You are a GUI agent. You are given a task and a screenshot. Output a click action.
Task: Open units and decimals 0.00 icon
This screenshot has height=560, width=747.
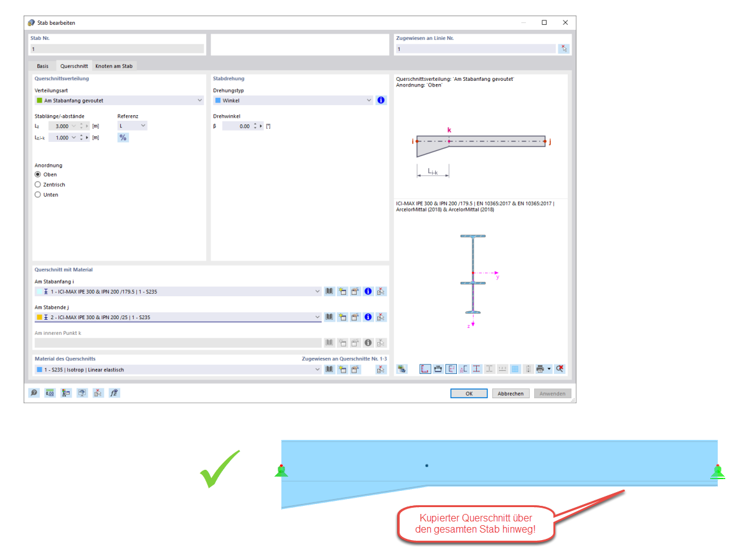tap(50, 393)
